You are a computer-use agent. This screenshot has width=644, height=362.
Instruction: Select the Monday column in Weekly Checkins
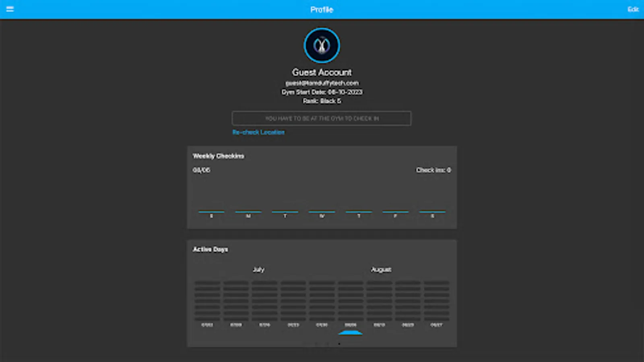[x=248, y=212]
